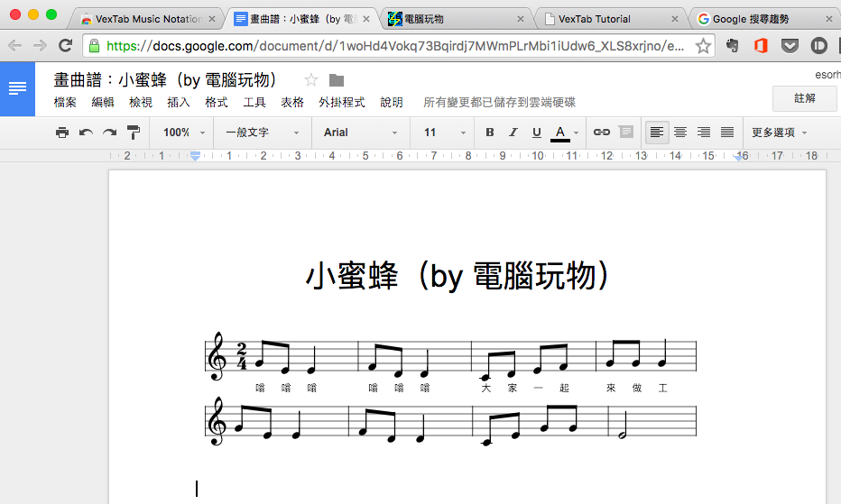Open the move-to-folder icon
The image size is (841, 504).
[337, 80]
